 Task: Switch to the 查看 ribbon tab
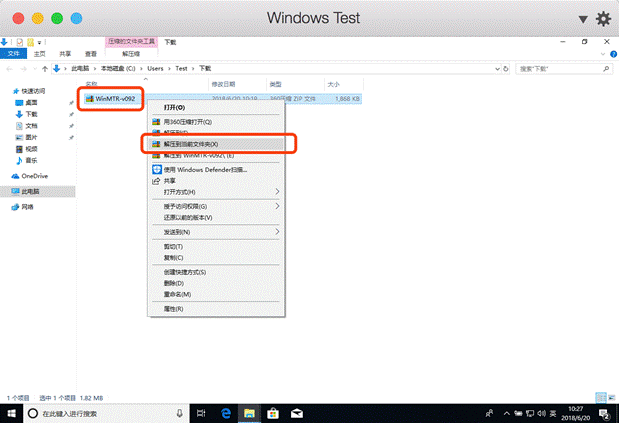[x=91, y=53]
